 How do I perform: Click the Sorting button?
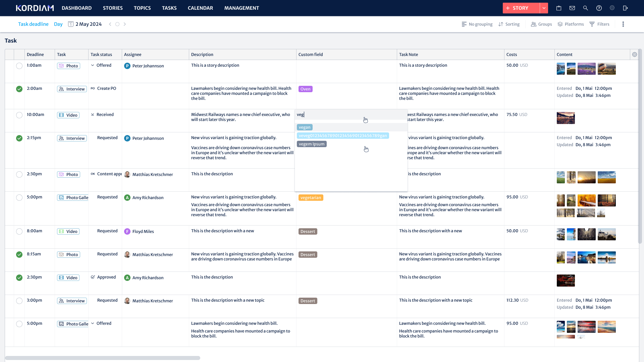[509, 24]
